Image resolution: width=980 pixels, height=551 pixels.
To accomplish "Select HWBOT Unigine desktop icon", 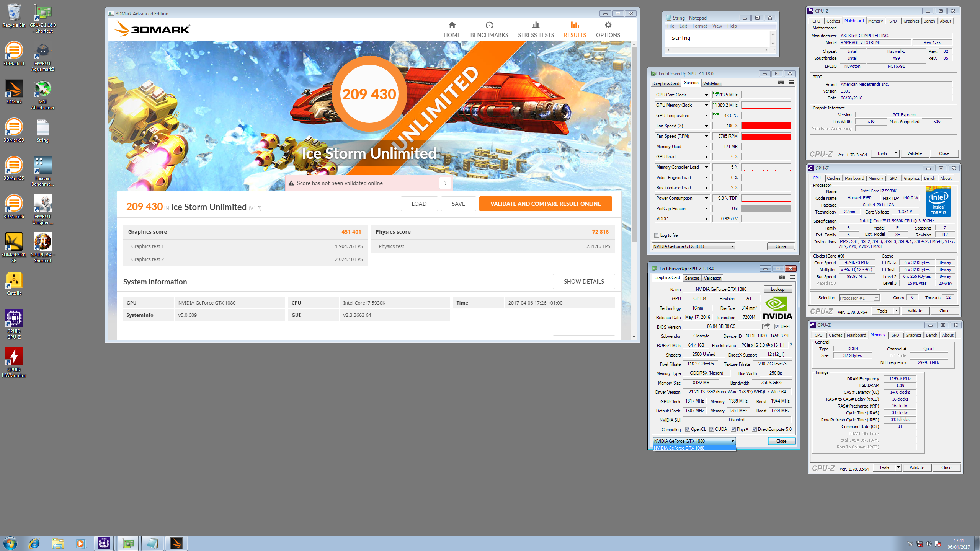I will coord(43,209).
